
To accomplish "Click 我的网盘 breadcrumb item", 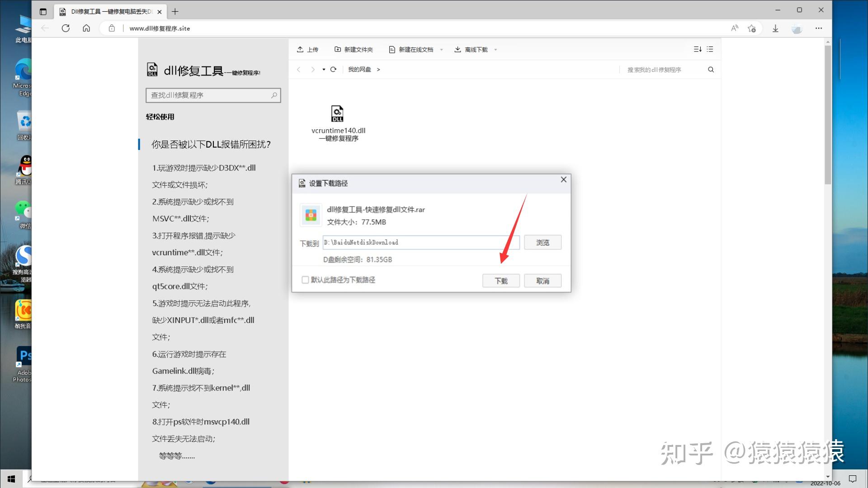I will click(x=359, y=70).
